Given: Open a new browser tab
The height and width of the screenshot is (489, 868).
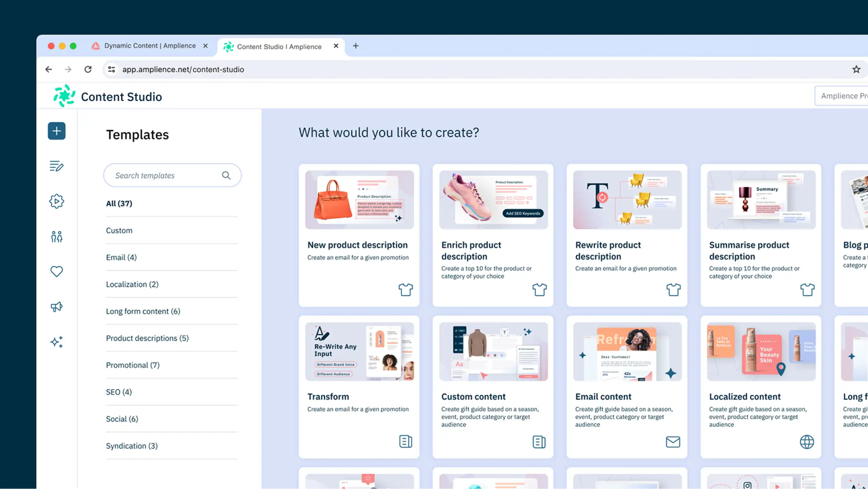Looking at the screenshot, I should (x=356, y=46).
